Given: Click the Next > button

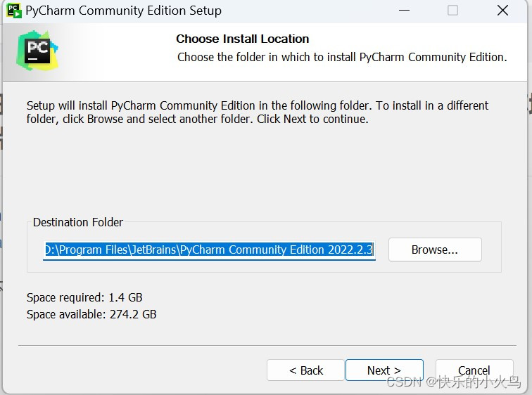Looking at the screenshot, I should pyautogui.click(x=384, y=370).
